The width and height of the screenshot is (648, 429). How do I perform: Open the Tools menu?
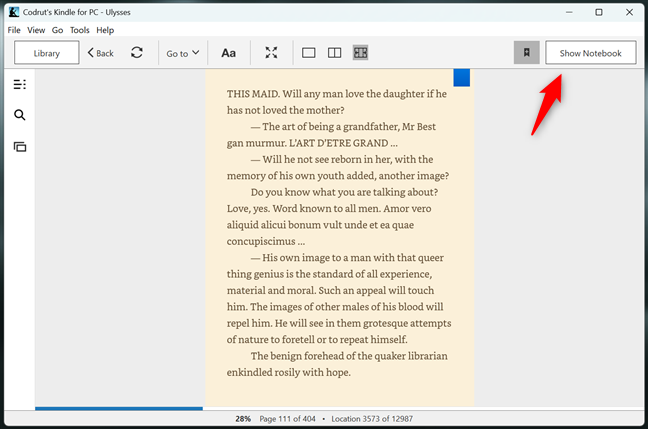pyautogui.click(x=80, y=30)
